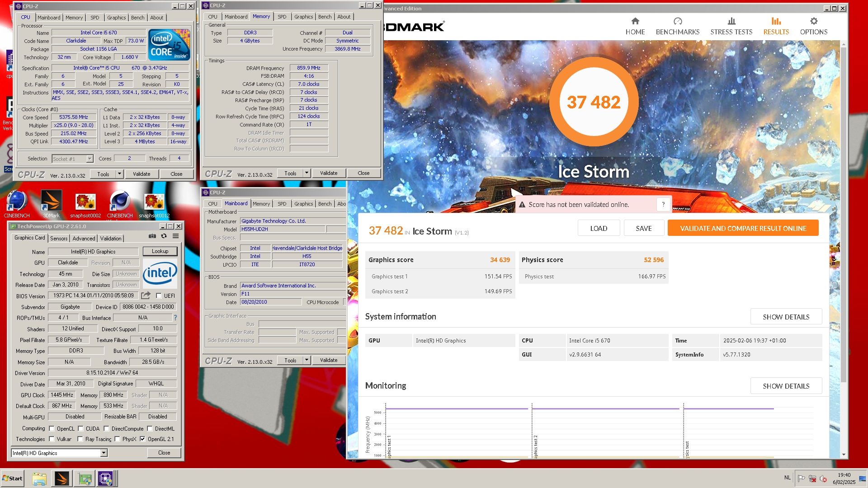Switch to 3DMark via taskbar icon
Image resolution: width=868 pixels, height=488 pixels.
click(61, 479)
